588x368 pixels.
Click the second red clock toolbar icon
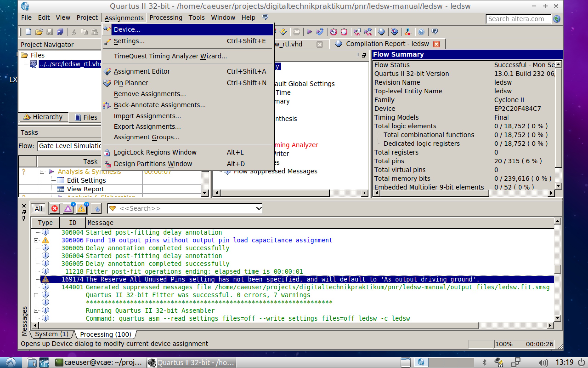(344, 32)
